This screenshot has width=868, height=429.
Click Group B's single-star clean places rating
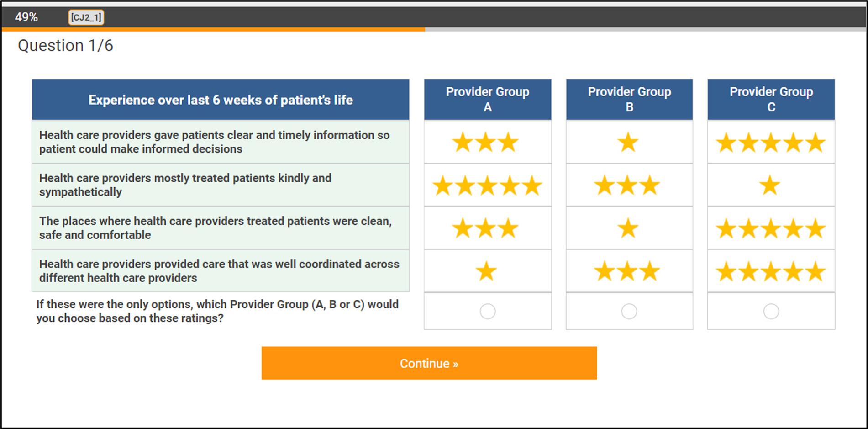click(x=628, y=228)
